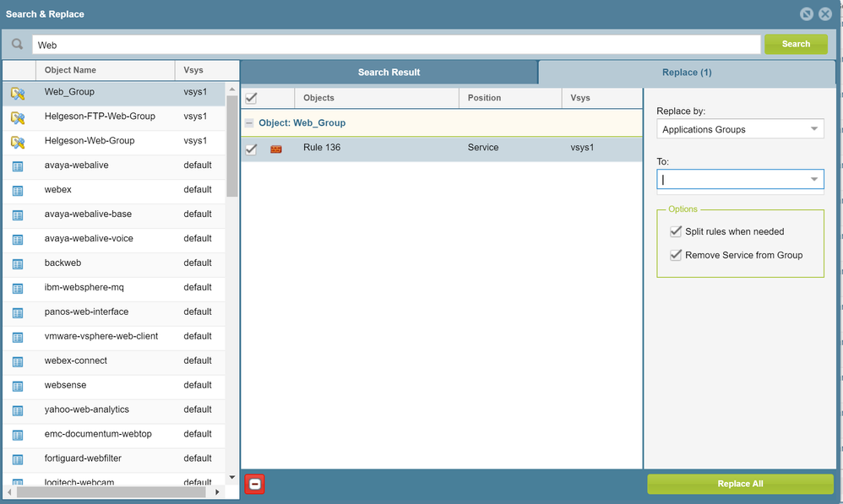Click the scroll down arrow of object list
The width and height of the screenshot is (843, 504).
click(x=231, y=477)
